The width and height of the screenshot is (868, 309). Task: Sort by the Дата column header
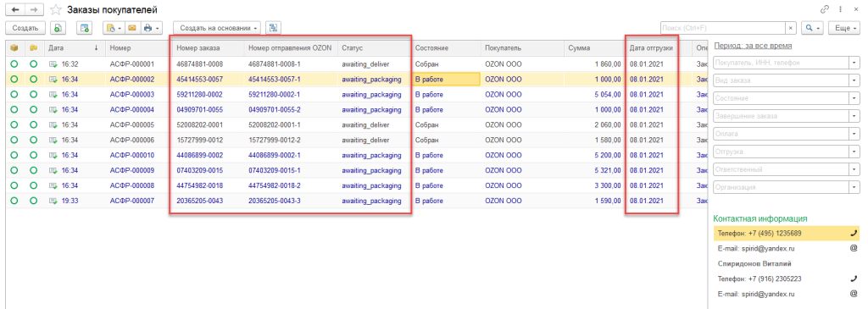75,48
